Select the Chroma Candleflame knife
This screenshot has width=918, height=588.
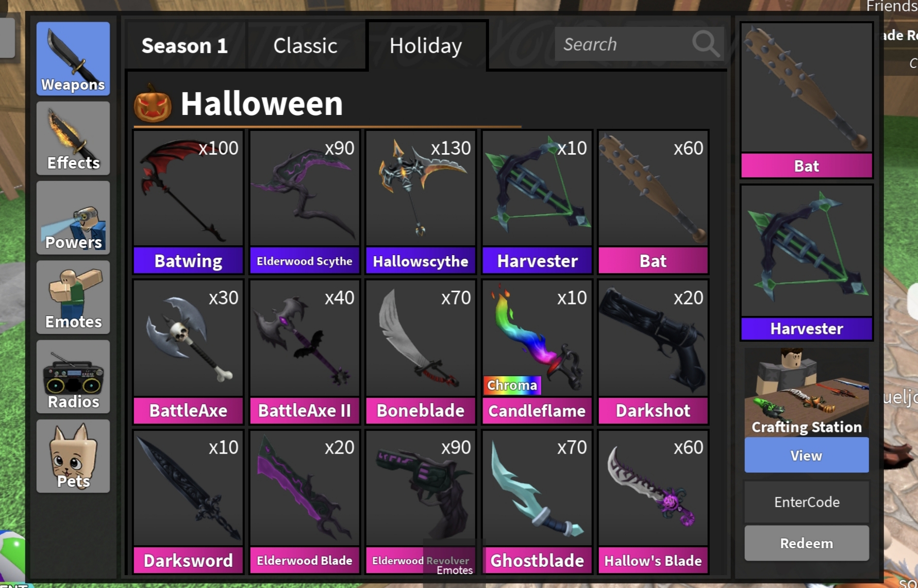[x=537, y=352]
